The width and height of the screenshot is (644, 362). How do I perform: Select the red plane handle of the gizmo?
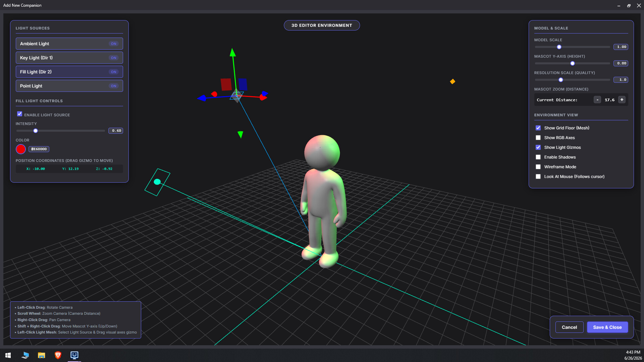(x=226, y=84)
